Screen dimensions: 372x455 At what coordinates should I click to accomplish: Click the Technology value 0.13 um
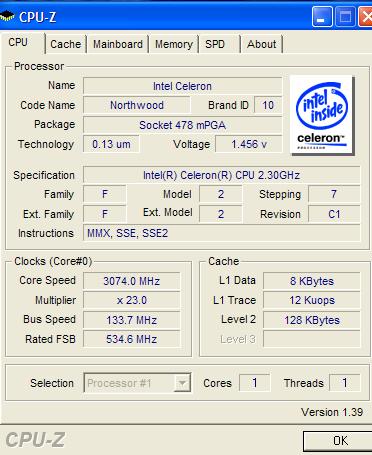pyautogui.click(x=111, y=144)
